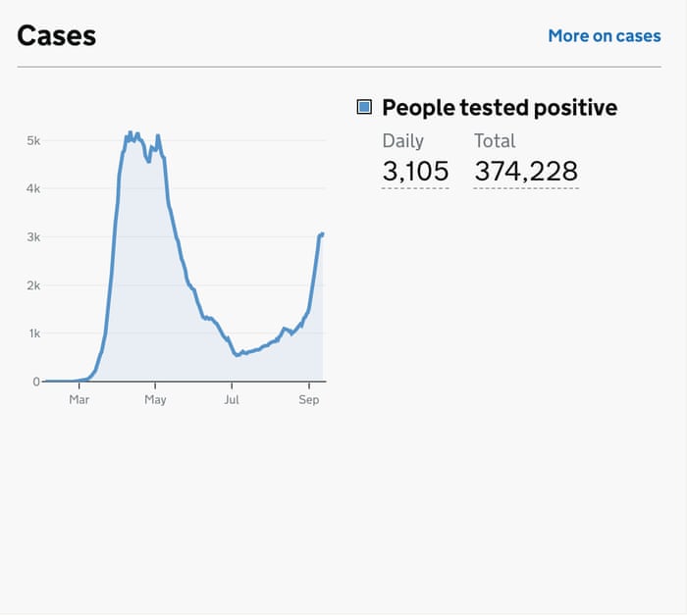Click the blue People tested positive swatch
Image resolution: width=687 pixels, height=616 pixels.
tap(365, 107)
